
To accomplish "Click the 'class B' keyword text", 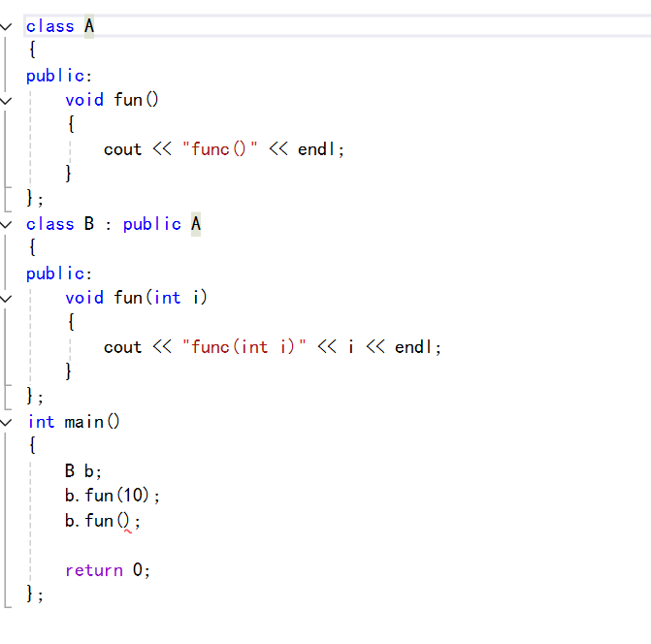I will click(x=60, y=224).
